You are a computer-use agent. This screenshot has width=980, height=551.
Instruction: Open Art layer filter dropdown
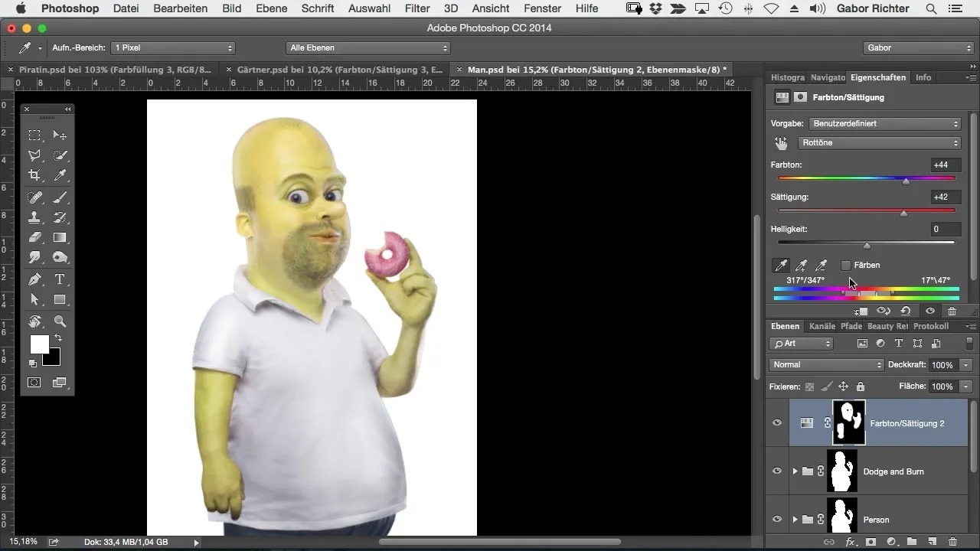tap(801, 344)
